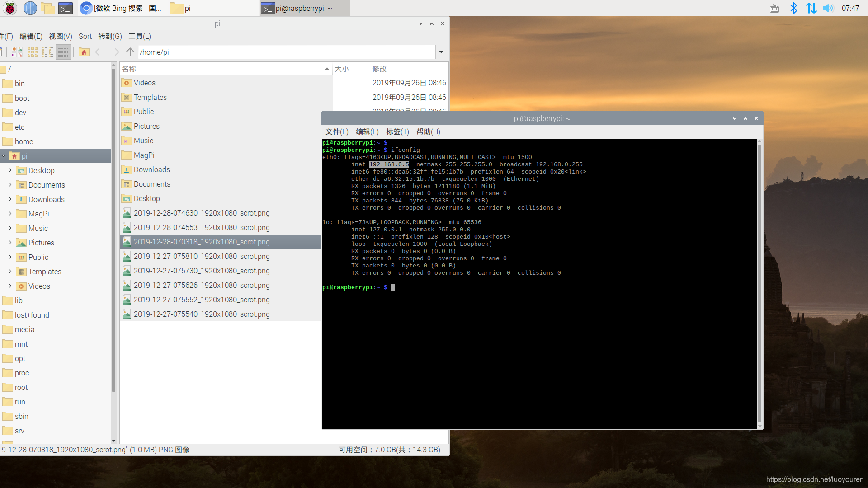
Task: Open path history dropdown arrow
Action: [x=441, y=52]
